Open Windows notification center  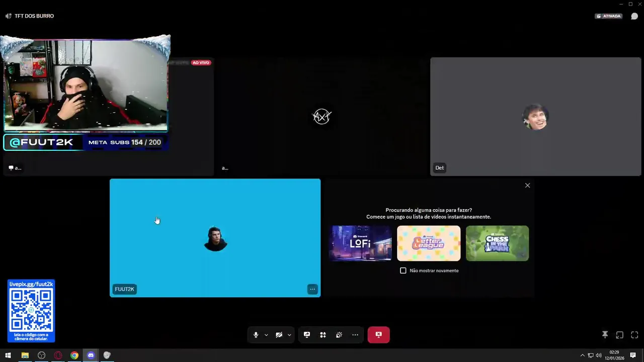(633, 355)
